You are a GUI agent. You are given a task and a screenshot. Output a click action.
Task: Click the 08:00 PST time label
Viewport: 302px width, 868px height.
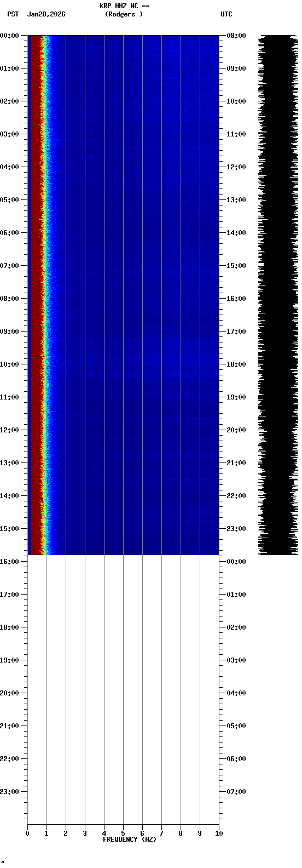[9, 299]
